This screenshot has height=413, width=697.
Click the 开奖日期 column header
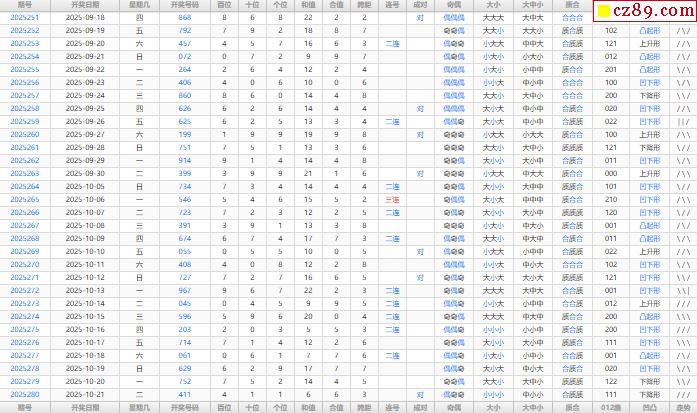(83, 5)
